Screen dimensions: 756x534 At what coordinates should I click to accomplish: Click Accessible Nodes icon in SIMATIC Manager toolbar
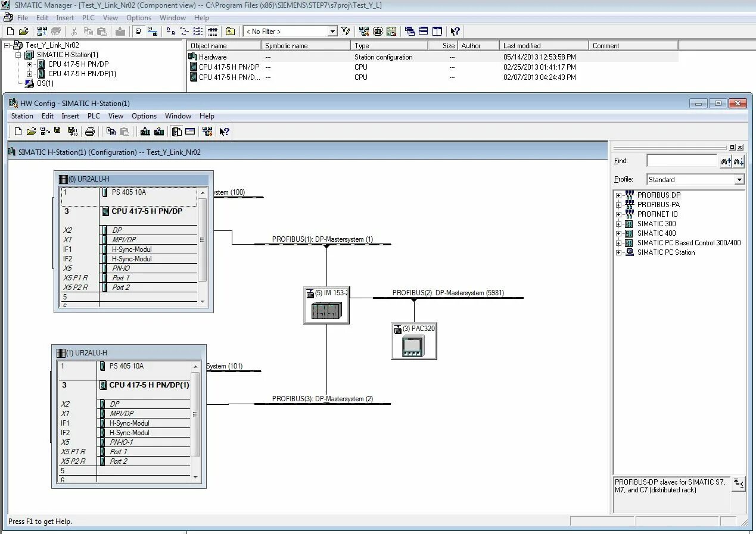pyautogui.click(x=42, y=31)
